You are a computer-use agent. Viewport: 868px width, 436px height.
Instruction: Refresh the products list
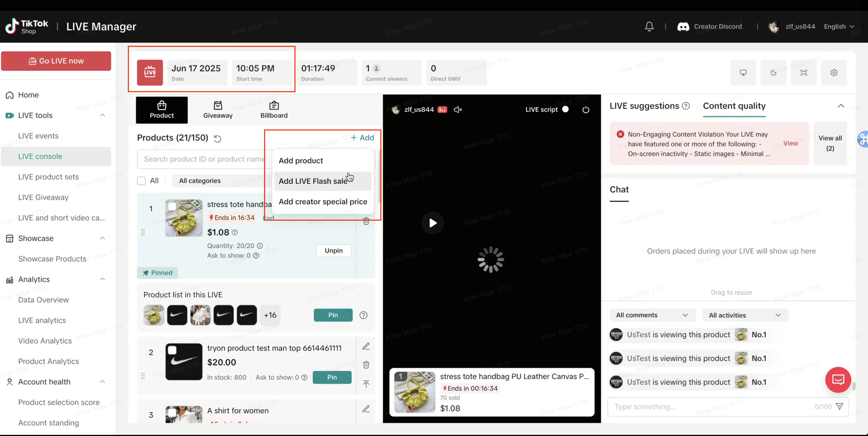218,138
